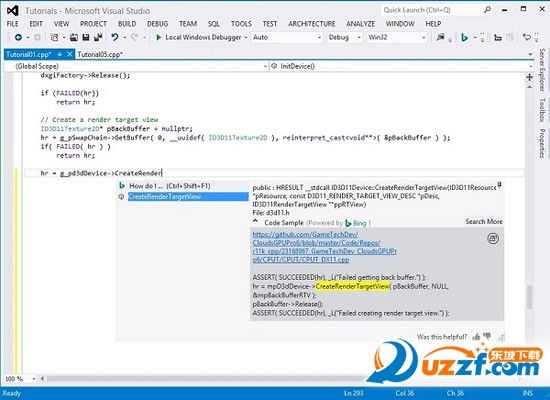Screen dimensions: 550x400
Task: Click the Find in Files toolbar icon
Action: [x=440, y=37]
